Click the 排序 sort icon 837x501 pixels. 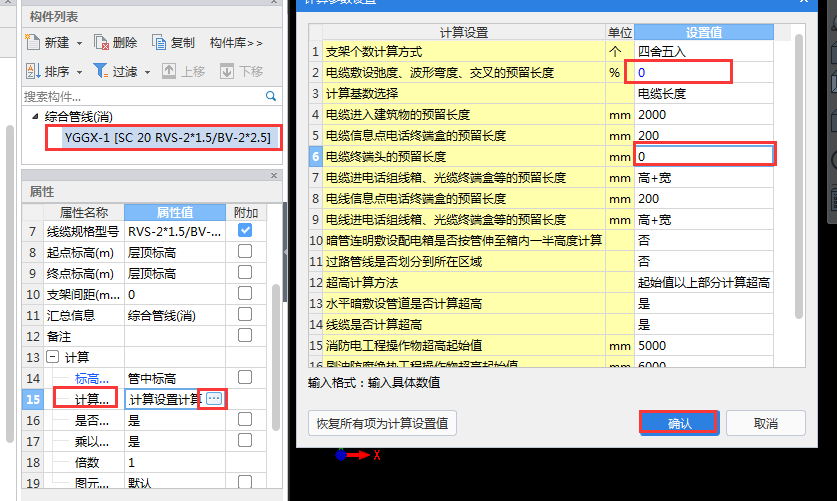(33, 71)
